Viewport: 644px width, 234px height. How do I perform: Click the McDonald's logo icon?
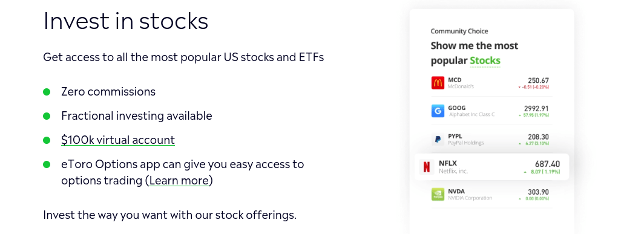pyautogui.click(x=438, y=83)
